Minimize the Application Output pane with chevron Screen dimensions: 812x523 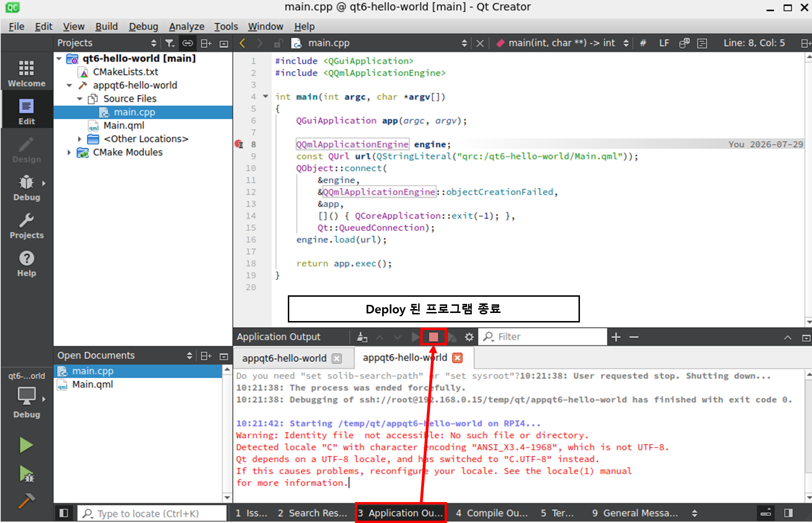(788, 338)
